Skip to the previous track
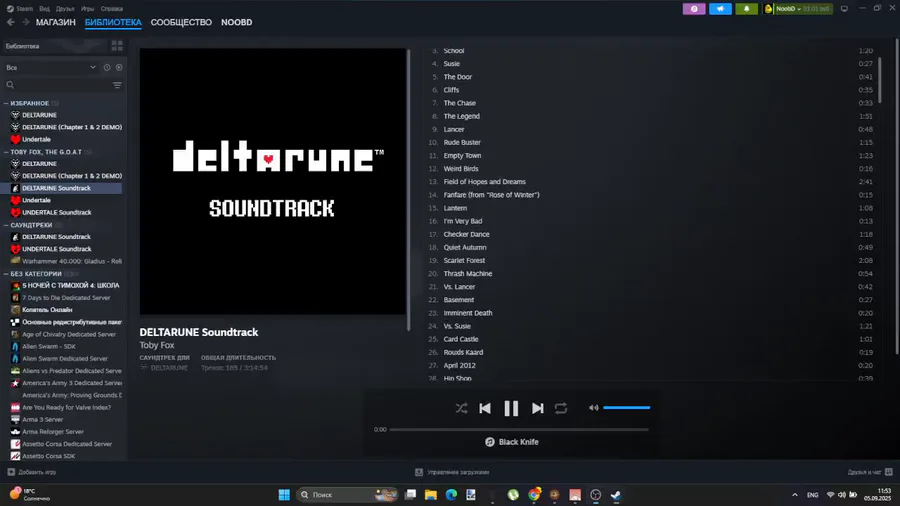This screenshot has height=506, width=900. (x=485, y=408)
